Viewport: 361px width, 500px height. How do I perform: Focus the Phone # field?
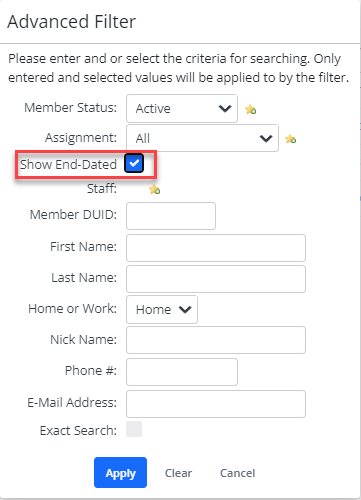[x=182, y=372]
